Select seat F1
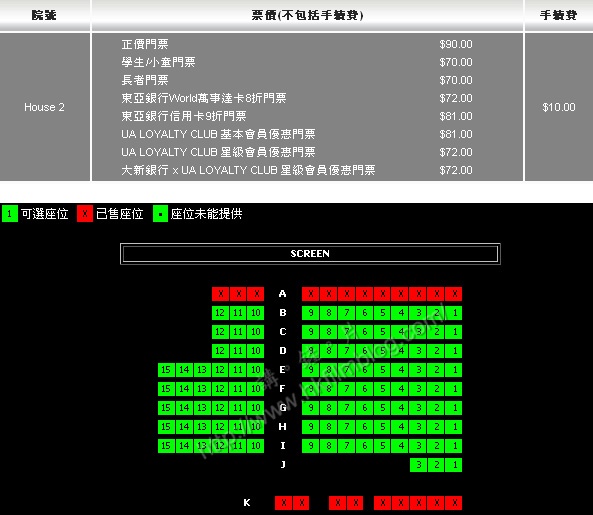The width and height of the screenshot is (593, 515). [455, 389]
